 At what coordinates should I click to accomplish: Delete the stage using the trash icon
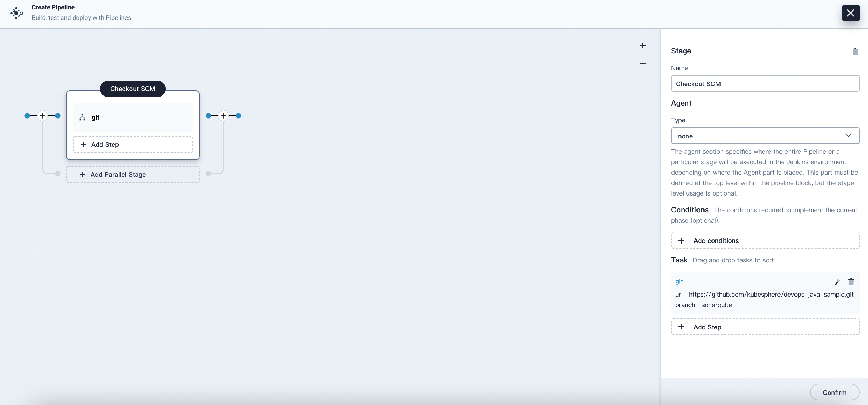click(855, 52)
